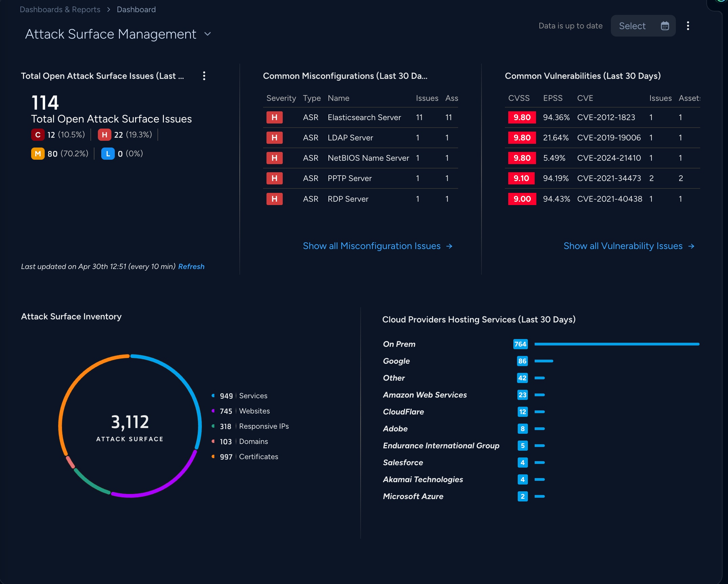Click the 3,112 Attack Surface donut total

click(x=130, y=422)
